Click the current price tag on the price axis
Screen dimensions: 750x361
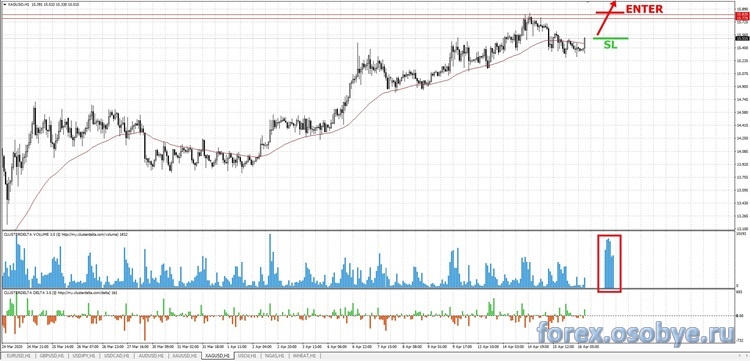[x=742, y=39]
